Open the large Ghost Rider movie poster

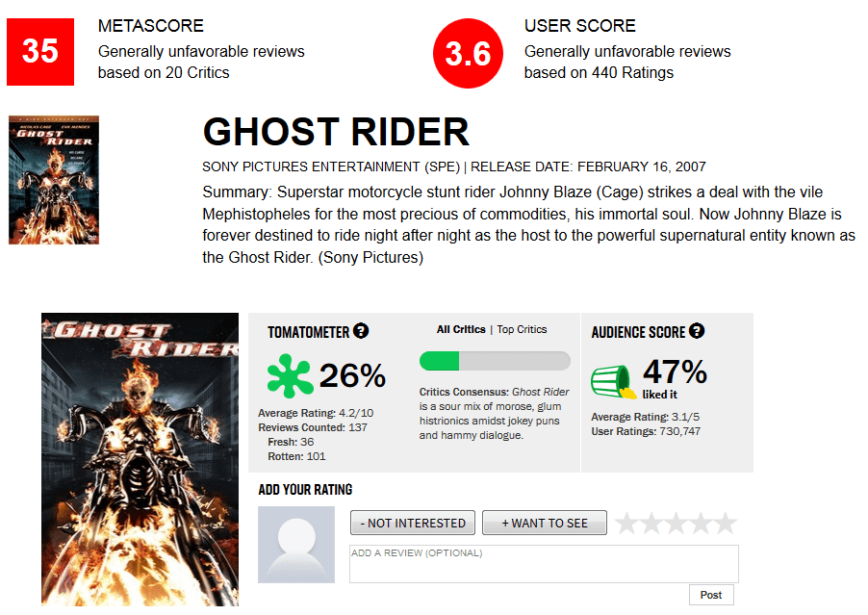[x=140, y=459]
